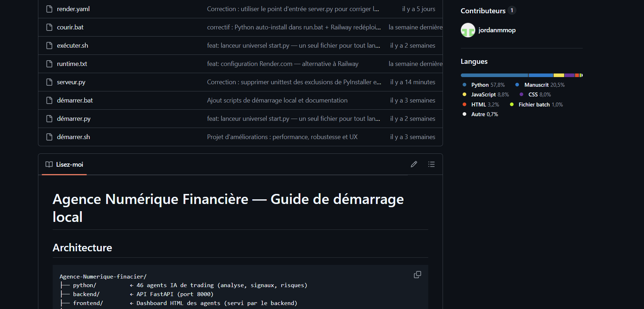Filter by Manuscrit language 20,5%
The width and height of the screenshot is (644, 309).
[x=540, y=85]
